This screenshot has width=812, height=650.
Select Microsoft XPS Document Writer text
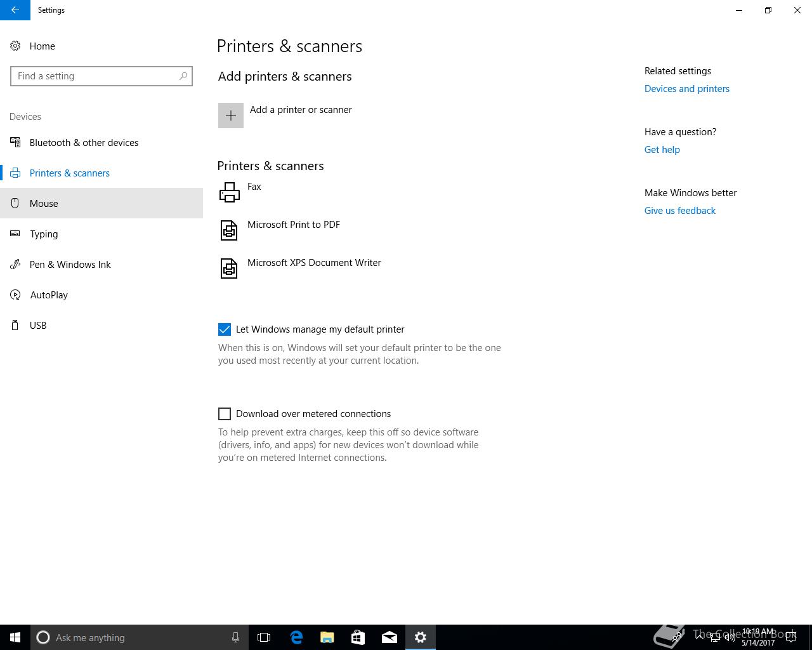coord(314,263)
